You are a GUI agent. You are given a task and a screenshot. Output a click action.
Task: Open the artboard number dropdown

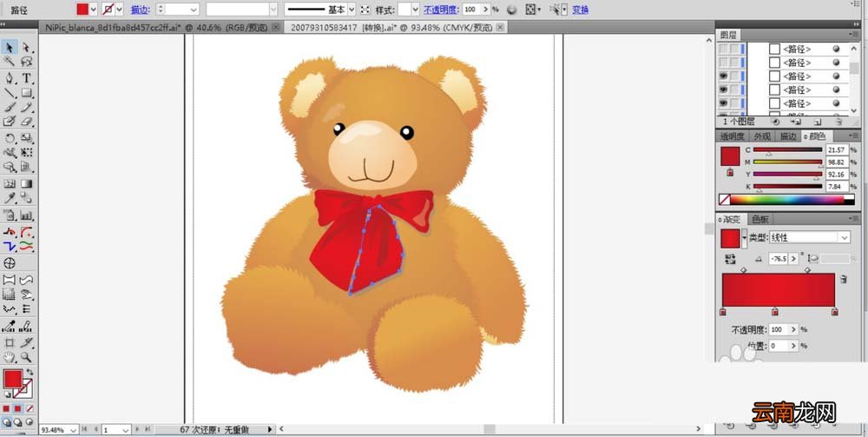[x=126, y=430]
